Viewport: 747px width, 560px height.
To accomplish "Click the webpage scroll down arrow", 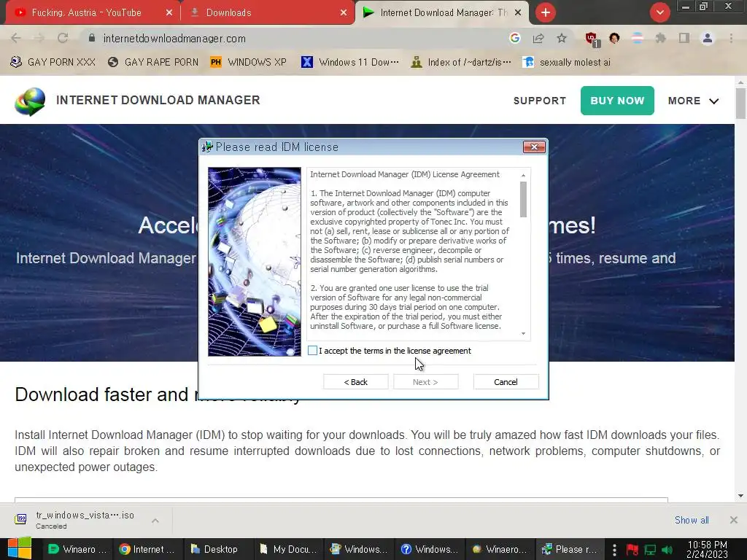I will tap(740, 496).
